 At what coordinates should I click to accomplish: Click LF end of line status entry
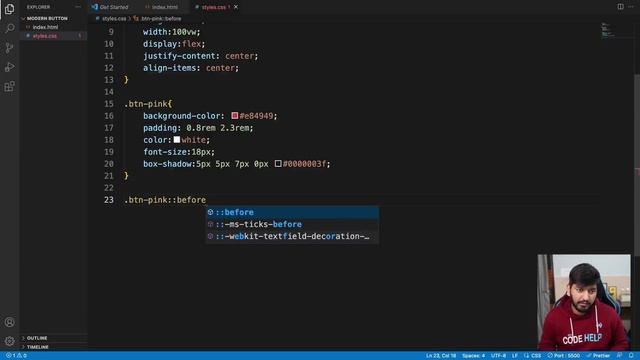click(515, 356)
